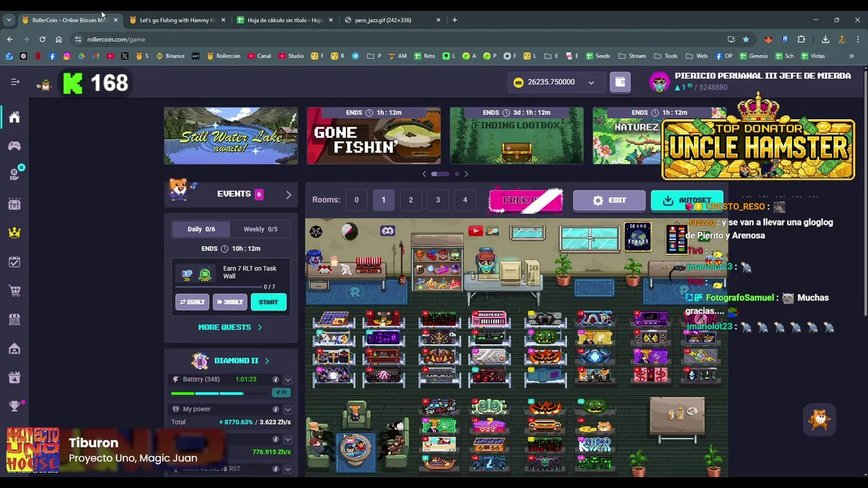Select room 1
Image resolution: width=868 pixels, height=488 pixels.
pyautogui.click(x=383, y=200)
